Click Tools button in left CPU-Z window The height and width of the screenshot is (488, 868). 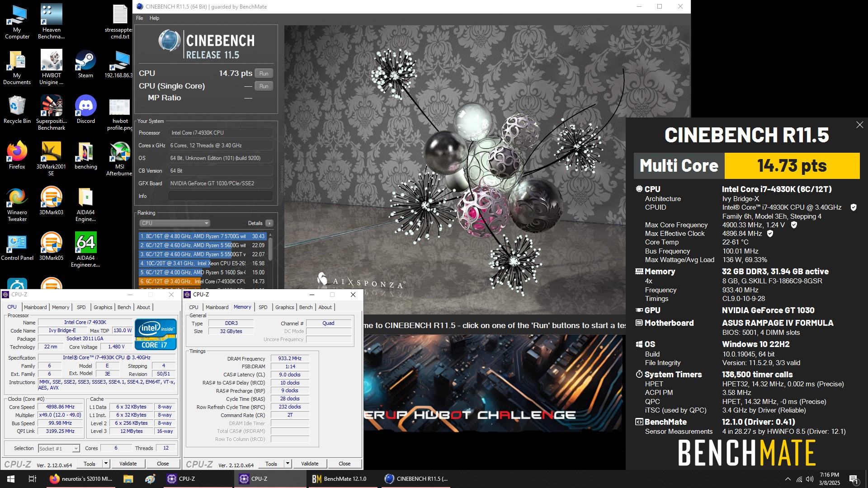click(x=90, y=464)
